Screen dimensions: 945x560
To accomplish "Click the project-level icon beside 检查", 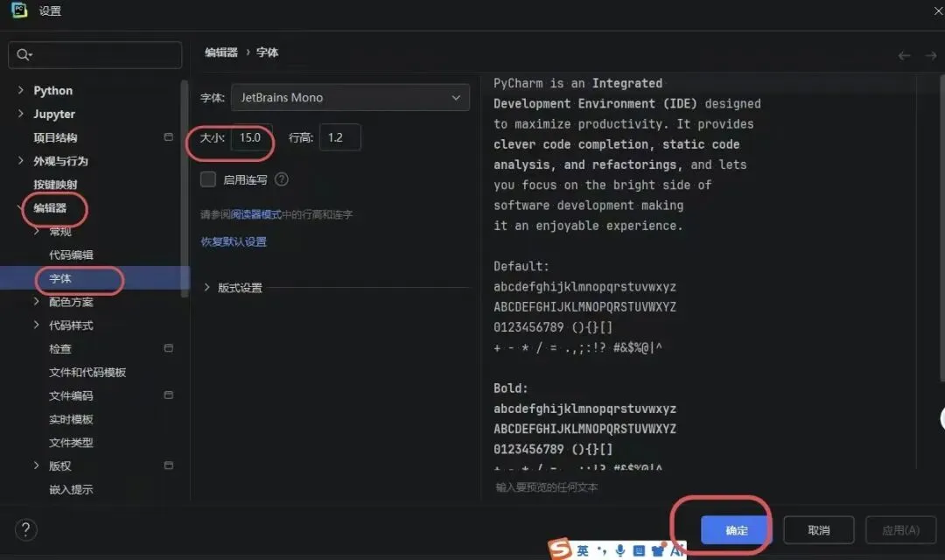I will click(169, 348).
